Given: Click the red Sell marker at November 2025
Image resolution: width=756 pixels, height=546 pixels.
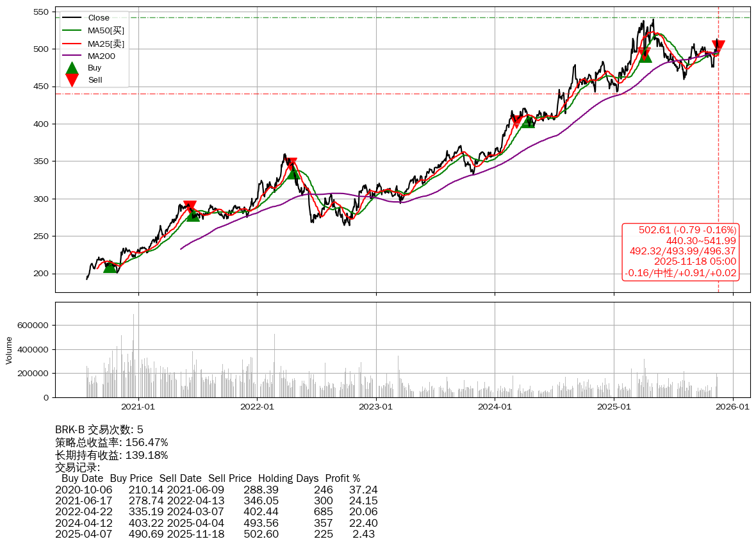Looking at the screenshot, I should [718, 47].
